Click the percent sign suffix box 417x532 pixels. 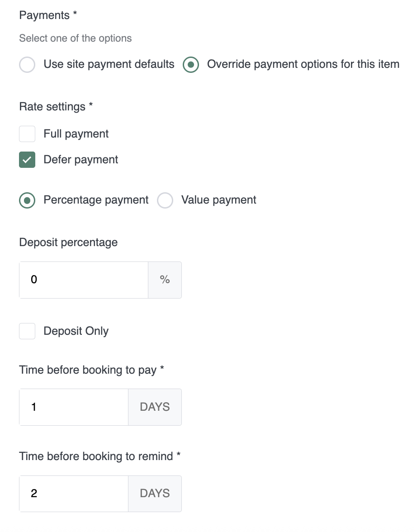pos(165,280)
